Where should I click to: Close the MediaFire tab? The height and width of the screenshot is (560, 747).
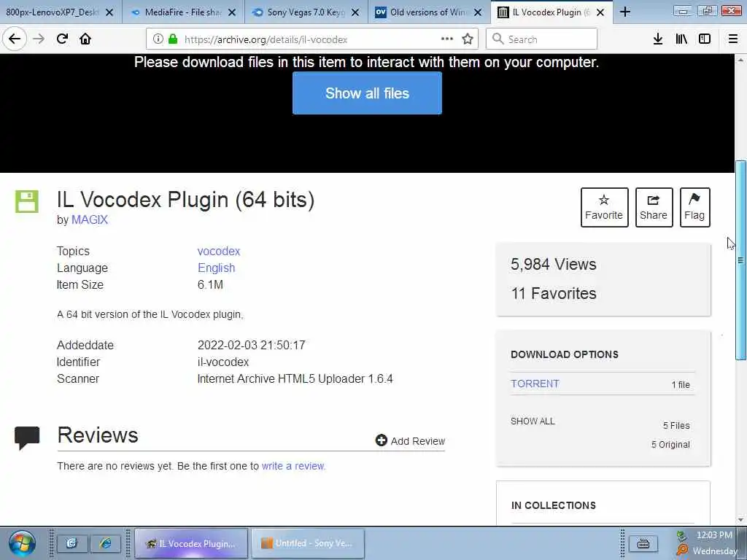pos(232,12)
